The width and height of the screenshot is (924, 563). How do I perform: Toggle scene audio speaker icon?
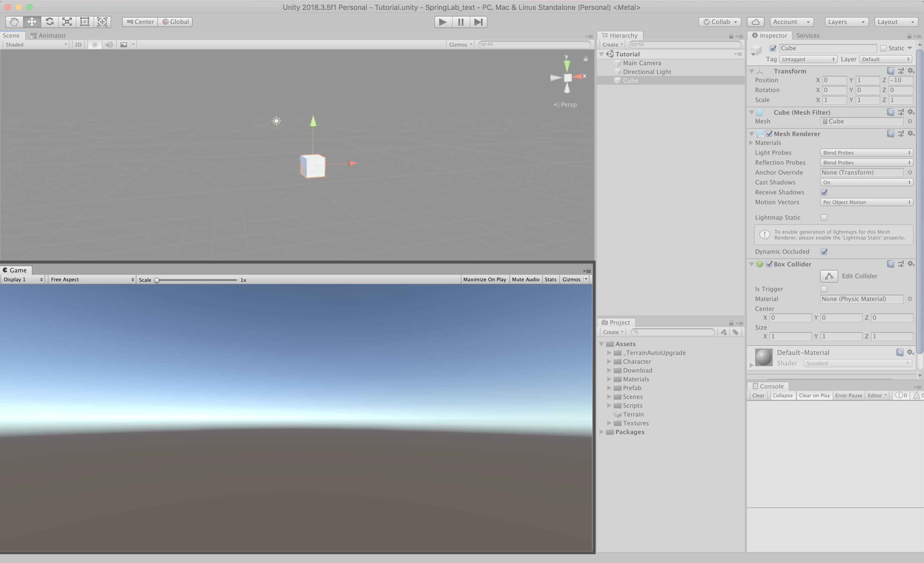[x=109, y=45]
